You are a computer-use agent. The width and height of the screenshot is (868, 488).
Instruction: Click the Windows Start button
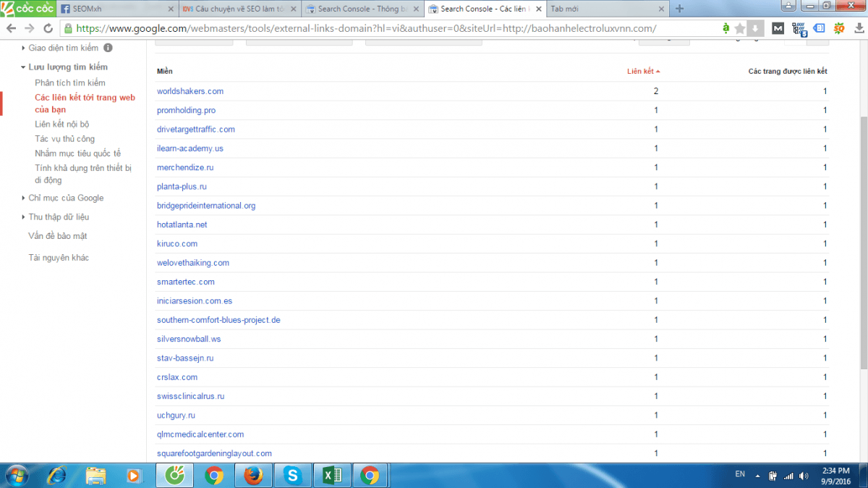point(16,476)
